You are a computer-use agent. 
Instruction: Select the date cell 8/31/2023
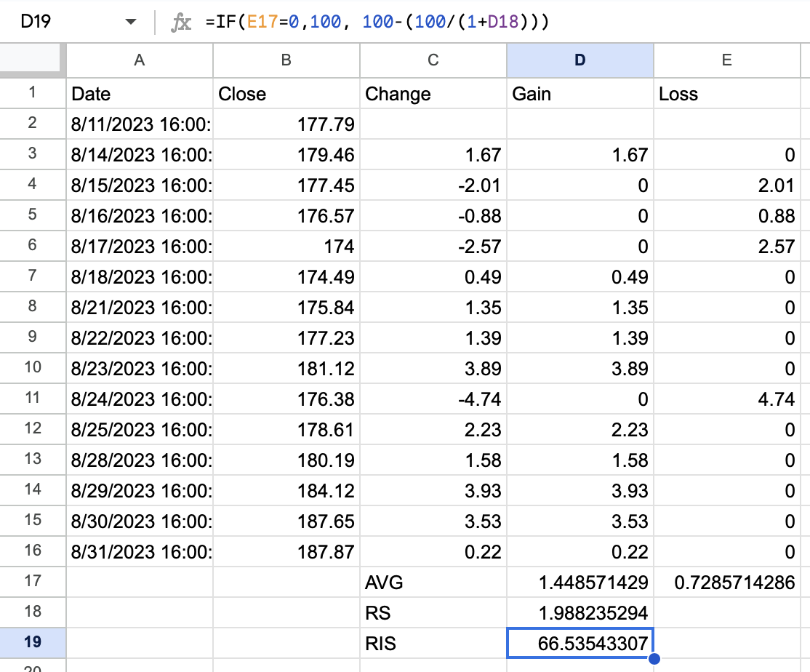(x=140, y=552)
